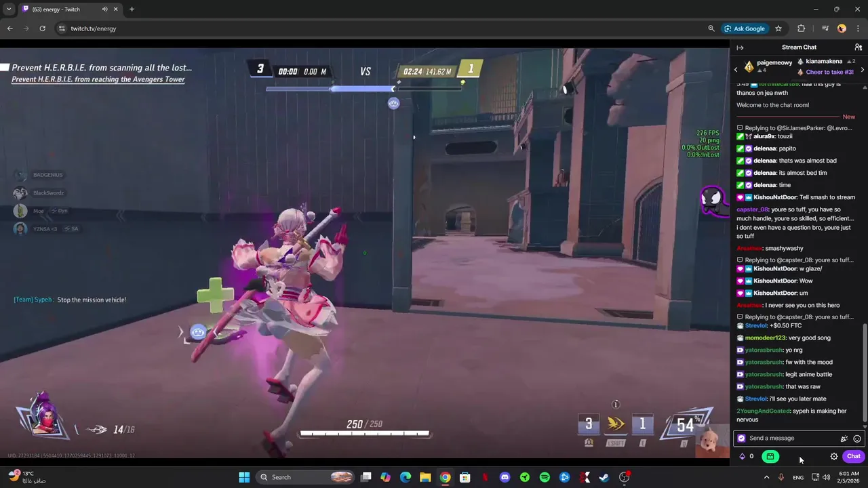This screenshot has height=488, width=868.
Task: Click 2YoungAndGoated username in chat
Action: coord(763,411)
